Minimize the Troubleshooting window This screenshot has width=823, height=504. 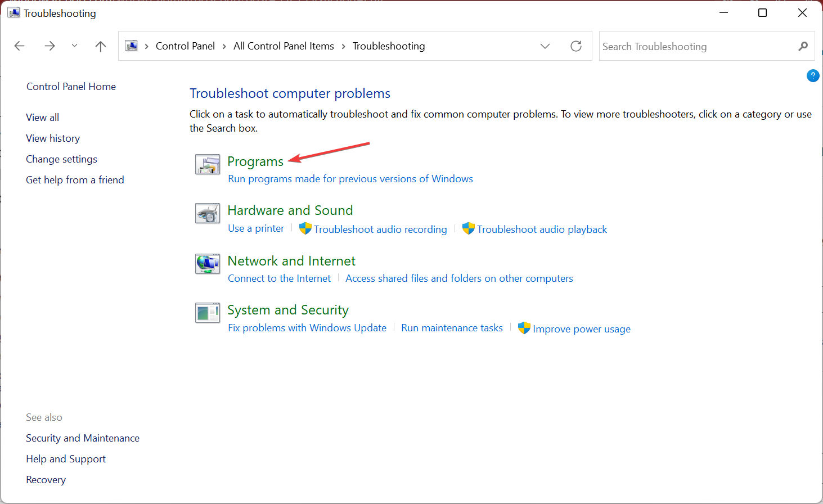pos(724,12)
